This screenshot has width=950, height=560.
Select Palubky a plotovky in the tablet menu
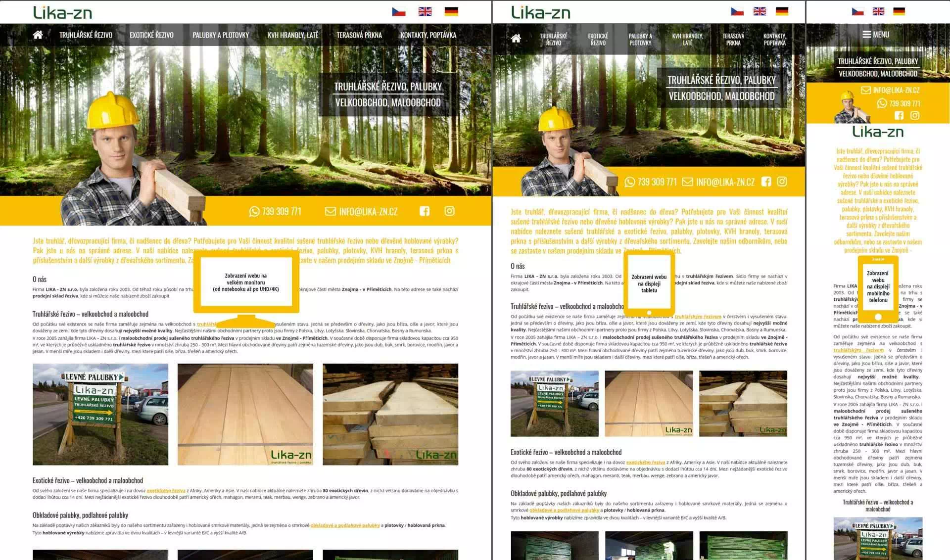point(640,39)
